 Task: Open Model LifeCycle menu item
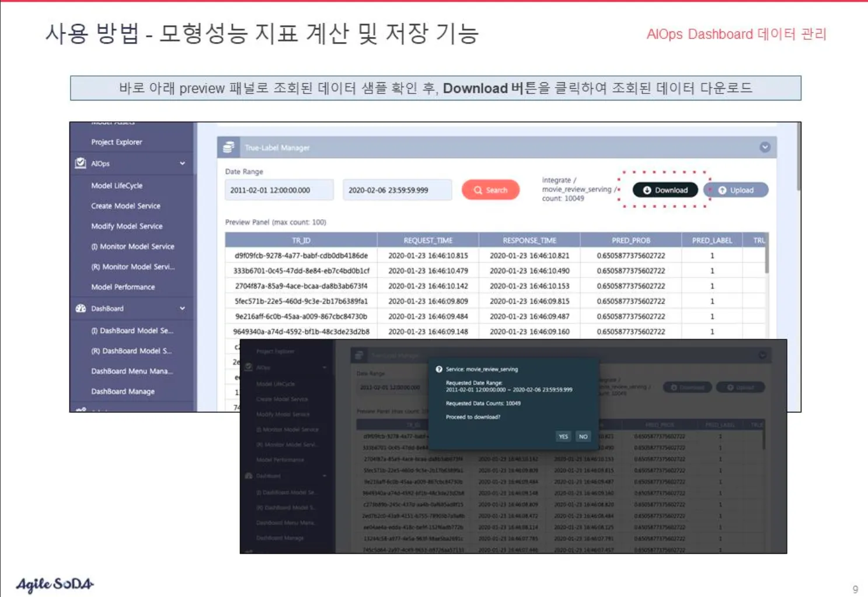coord(116,186)
